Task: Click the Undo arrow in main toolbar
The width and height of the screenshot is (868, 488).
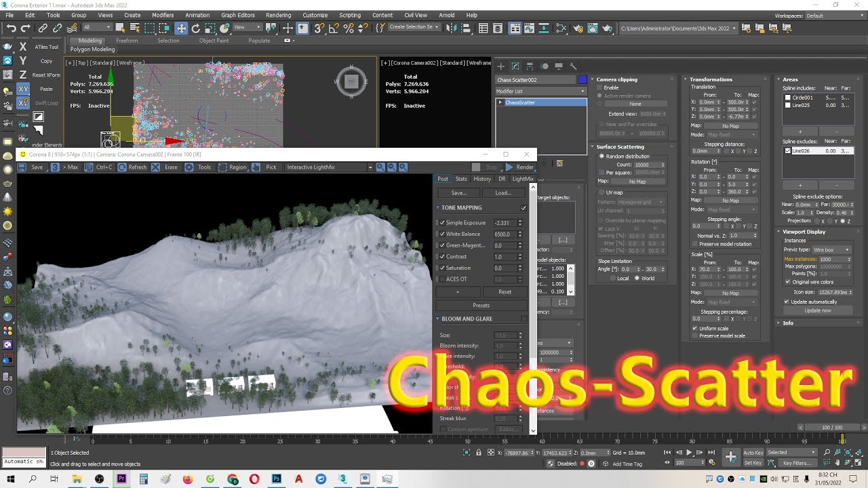Action: click(11, 28)
